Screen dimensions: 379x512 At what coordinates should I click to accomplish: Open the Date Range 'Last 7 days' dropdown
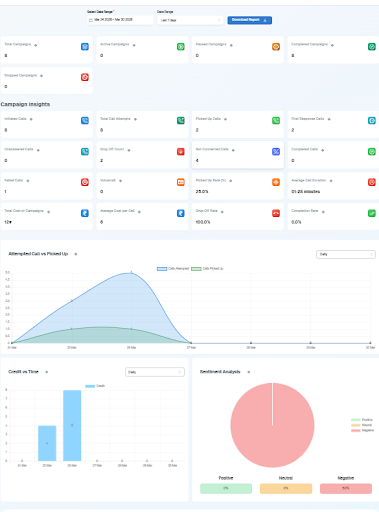[x=190, y=20]
